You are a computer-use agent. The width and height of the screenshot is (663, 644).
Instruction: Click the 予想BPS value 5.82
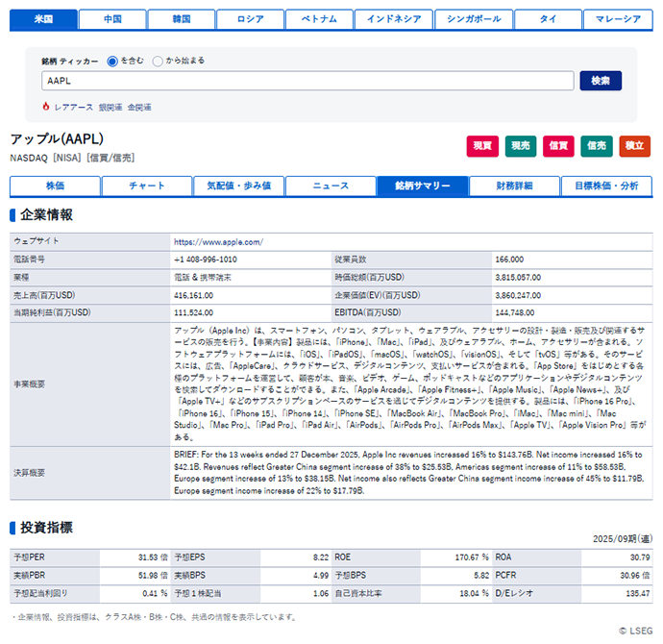click(x=481, y=576)
